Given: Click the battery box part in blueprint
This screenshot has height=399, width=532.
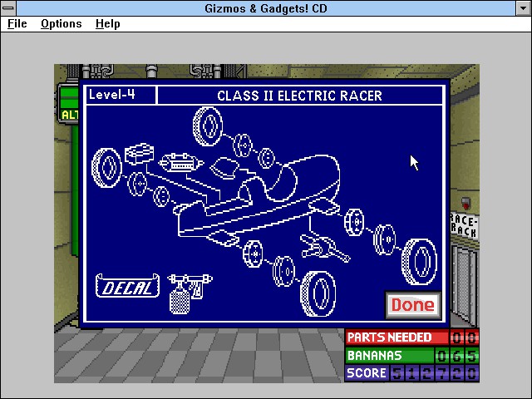Looking at the screenshot, I should (139, 154).
